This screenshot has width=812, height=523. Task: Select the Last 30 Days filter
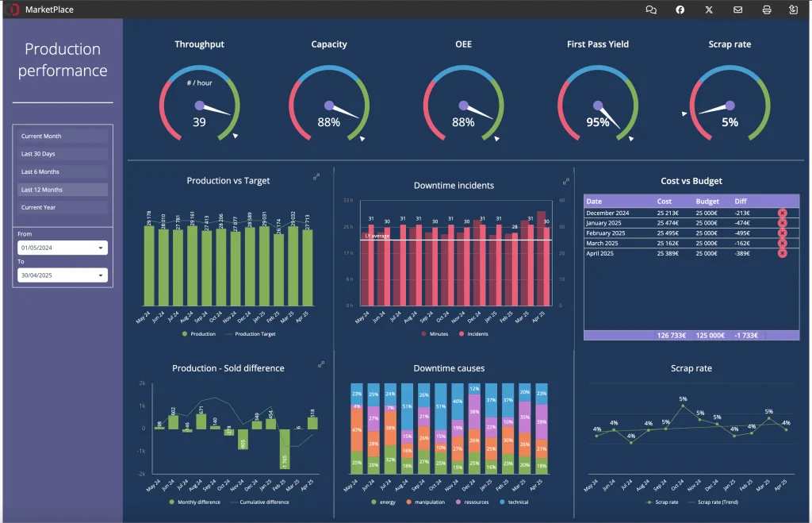pyautogui.click(x=63, y=154)
